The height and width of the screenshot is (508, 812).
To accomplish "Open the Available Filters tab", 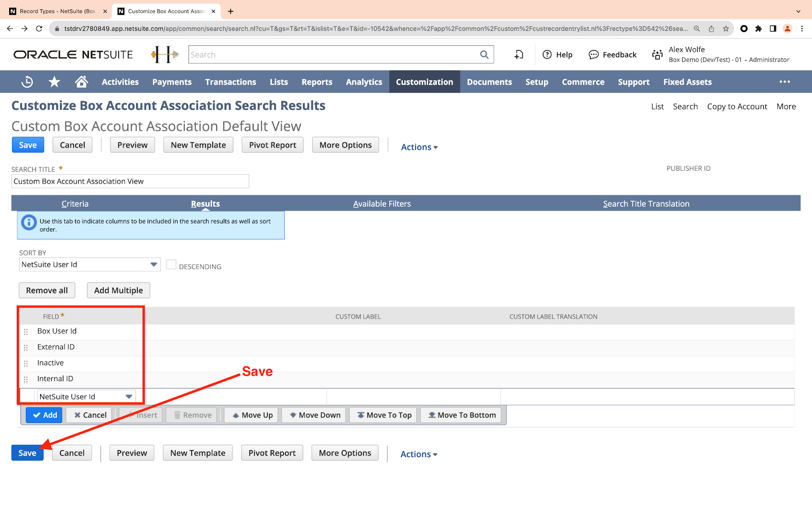I will (382, 204).
